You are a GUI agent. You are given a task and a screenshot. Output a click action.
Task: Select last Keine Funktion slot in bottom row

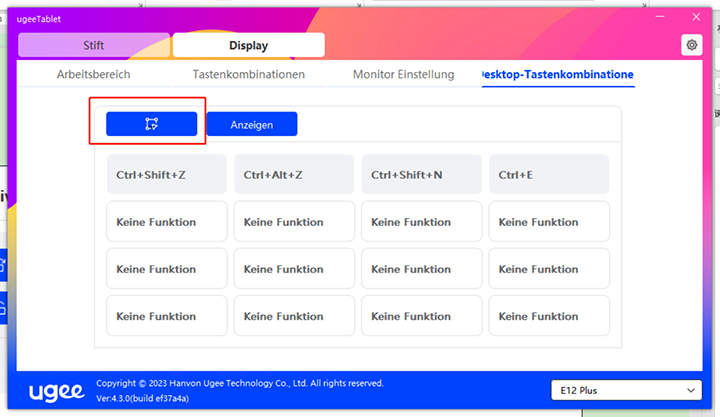[549, 316]
